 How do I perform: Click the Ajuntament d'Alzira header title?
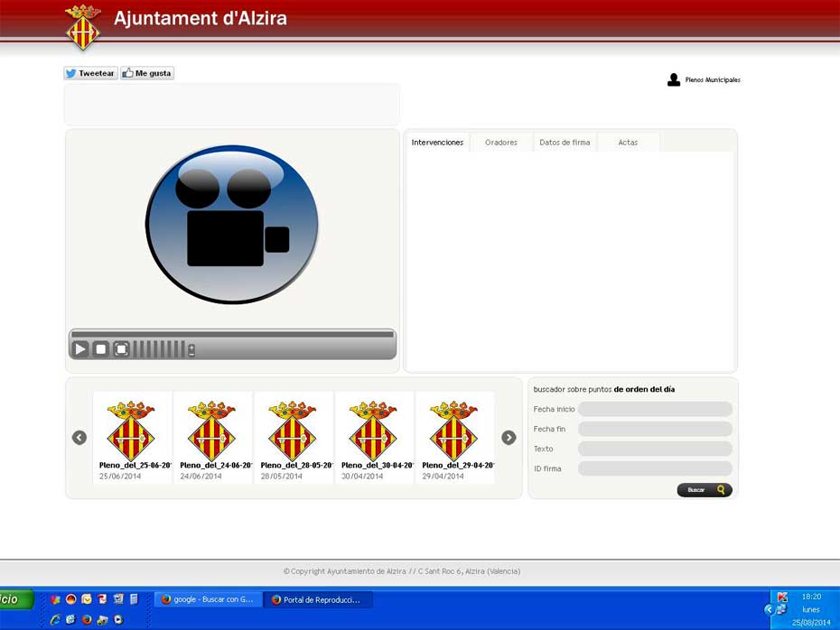coord(201,18)
